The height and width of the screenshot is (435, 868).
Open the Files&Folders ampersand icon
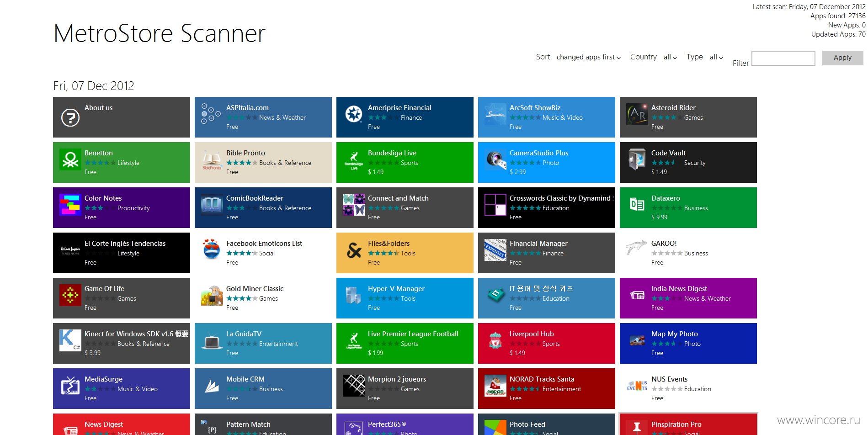point(354,249)
